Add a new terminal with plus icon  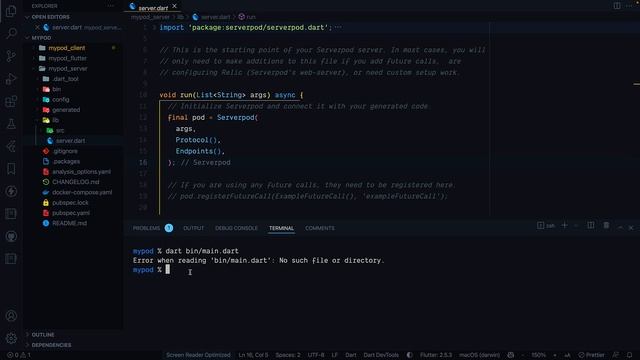click(x=564, y=225)
